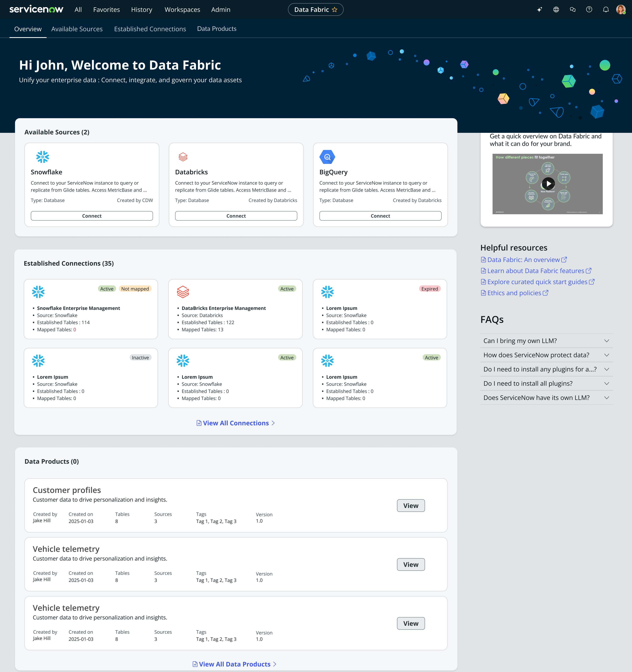Click the overview video thumbnail title area

point(525,157)
